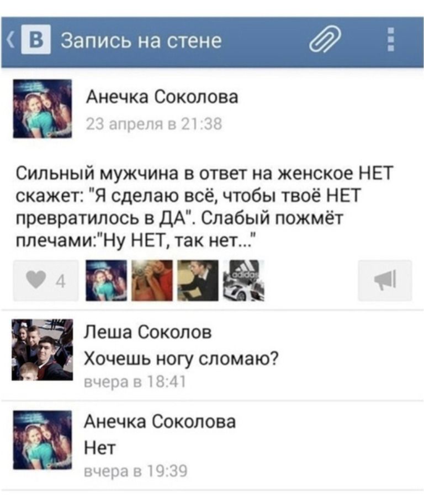Viewport: 424px width, 504px height.
Task: Open Анечка Соколова's name in comment
Action: [x=160, y=421]
